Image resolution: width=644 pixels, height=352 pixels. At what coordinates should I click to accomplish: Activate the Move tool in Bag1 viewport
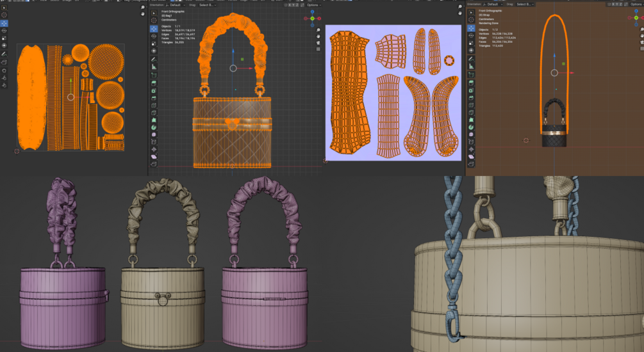pyautogui.click(x=154, y=29)
